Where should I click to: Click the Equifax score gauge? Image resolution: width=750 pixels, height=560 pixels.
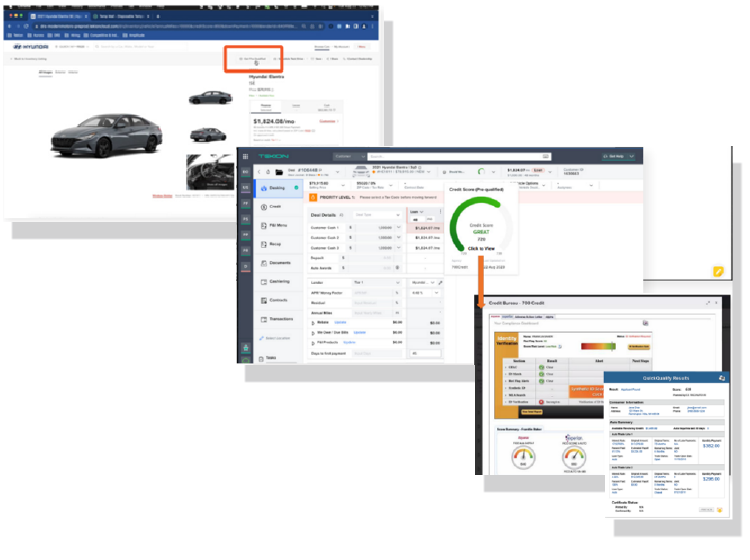[x=523, y=457]
